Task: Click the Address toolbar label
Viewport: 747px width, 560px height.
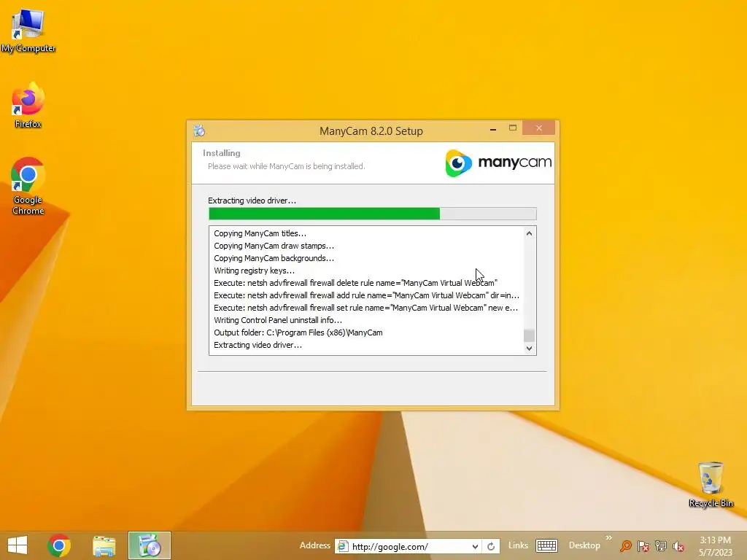Action: pos(315,545)
